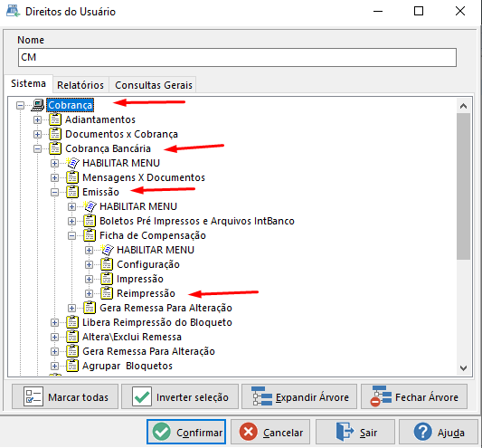Open the Consultas Gerais tab
This screenshot has width=482, height=448.
pyautogui.click(x=154, y=85)
